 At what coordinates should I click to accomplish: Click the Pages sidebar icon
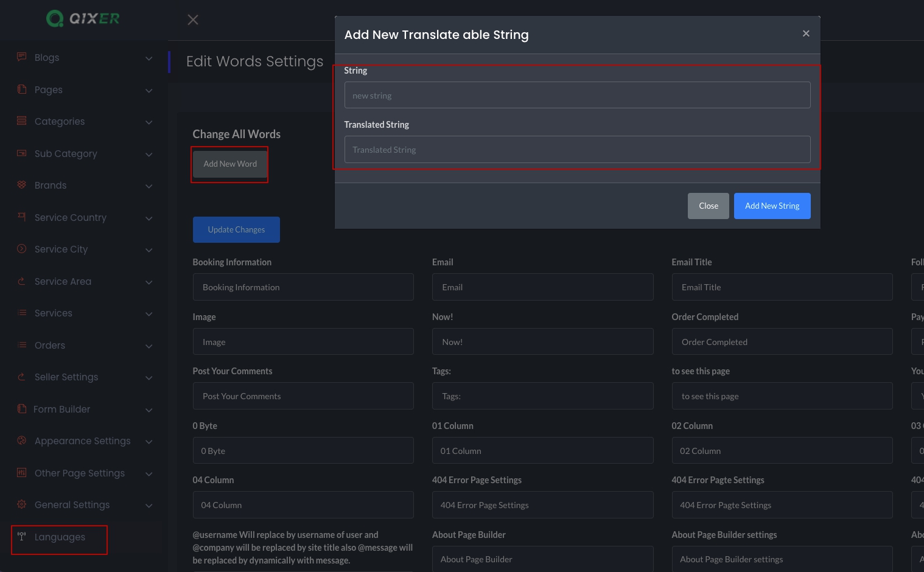pyautogui.click(x=22, y=89)
